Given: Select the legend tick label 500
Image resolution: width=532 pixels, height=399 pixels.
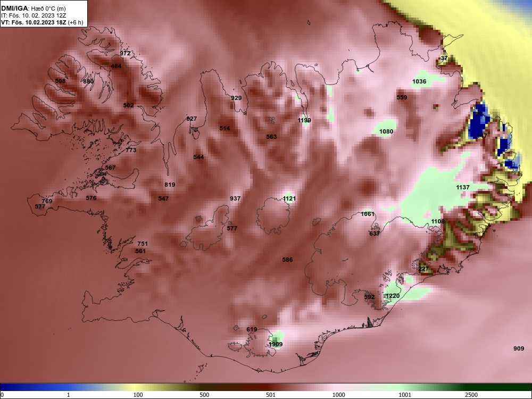Looking at the screenshot, I should click(204, 395).
